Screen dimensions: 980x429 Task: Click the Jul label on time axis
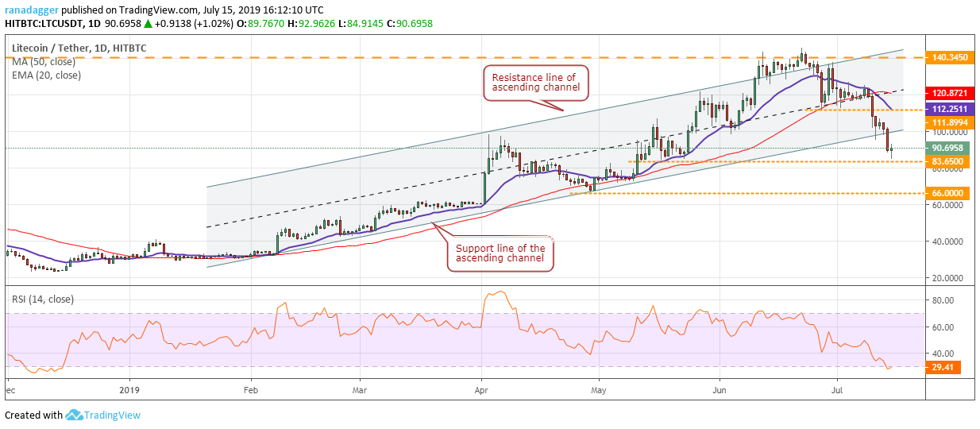pyautogui.click(x=837, y=391)
